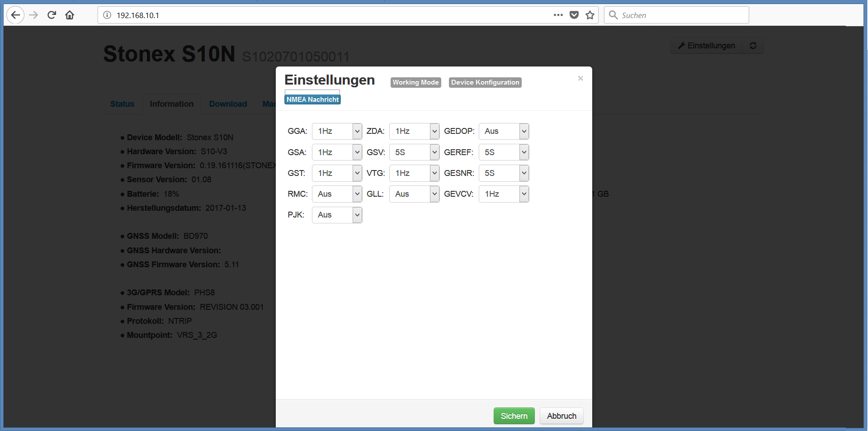Switch to the Device Konfiguration tab
Viewport: 868px width, 431px height.
point(485,82)
